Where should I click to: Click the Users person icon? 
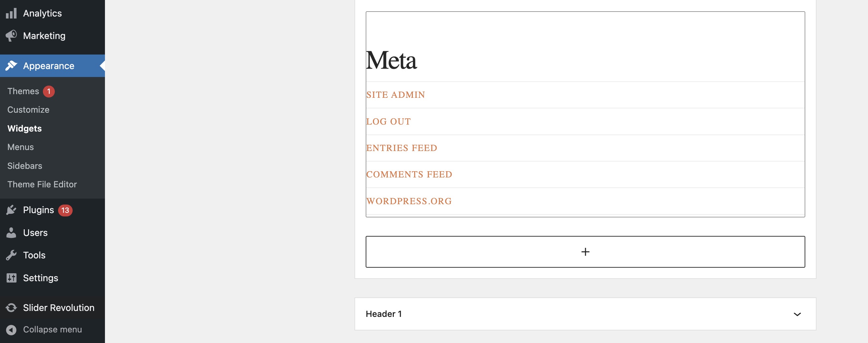point(11,233)
